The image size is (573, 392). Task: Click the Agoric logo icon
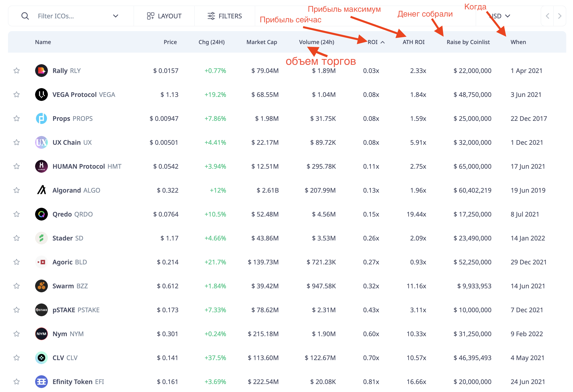[41, 262]
